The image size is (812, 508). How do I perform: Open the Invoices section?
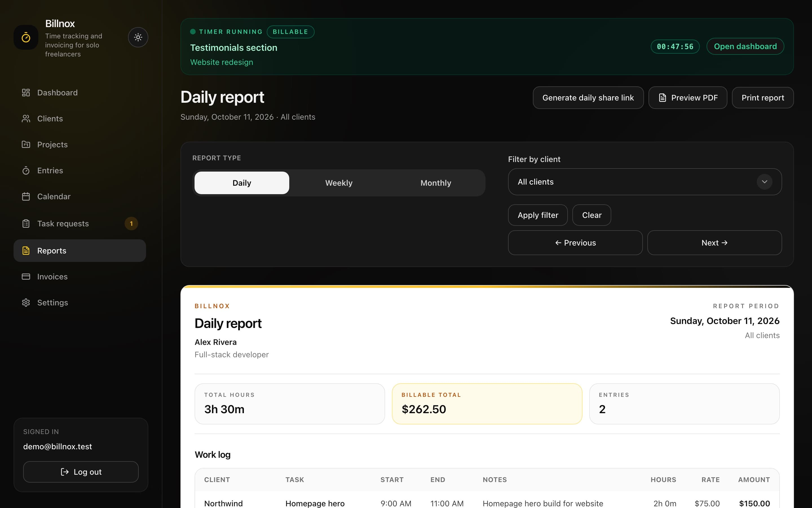pyautogui.click(x=80, y=277)
